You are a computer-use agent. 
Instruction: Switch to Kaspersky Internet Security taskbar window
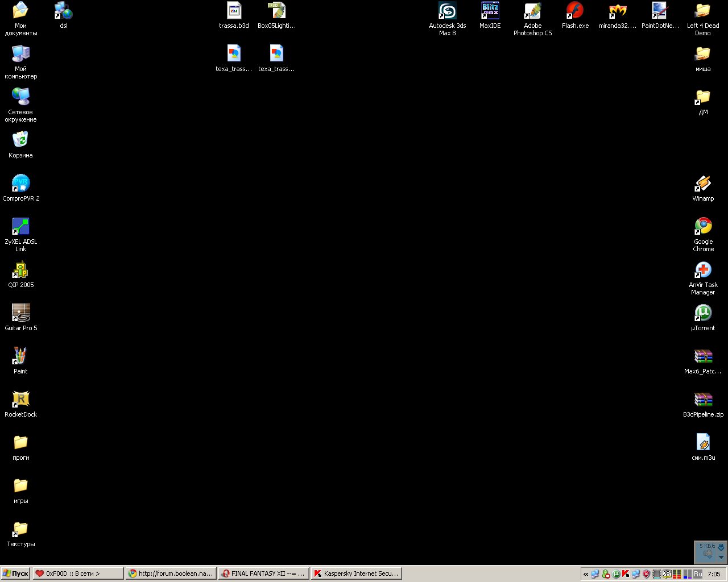356,573
